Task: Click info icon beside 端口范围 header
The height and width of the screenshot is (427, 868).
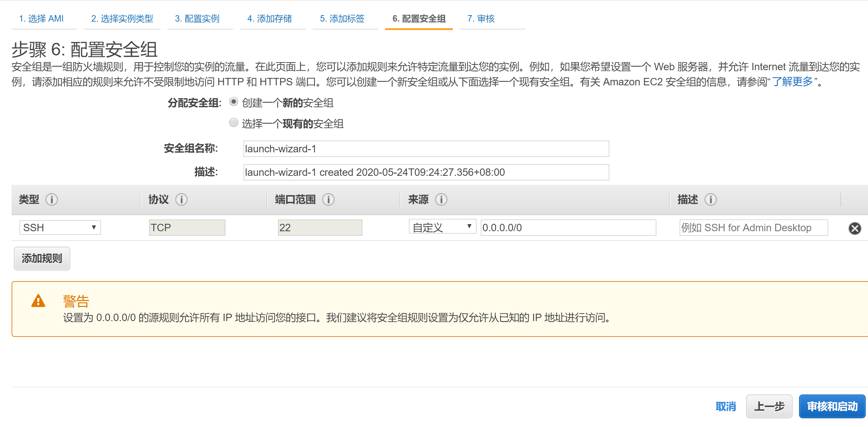Action: pyautogui.click(x=328, y=200)
